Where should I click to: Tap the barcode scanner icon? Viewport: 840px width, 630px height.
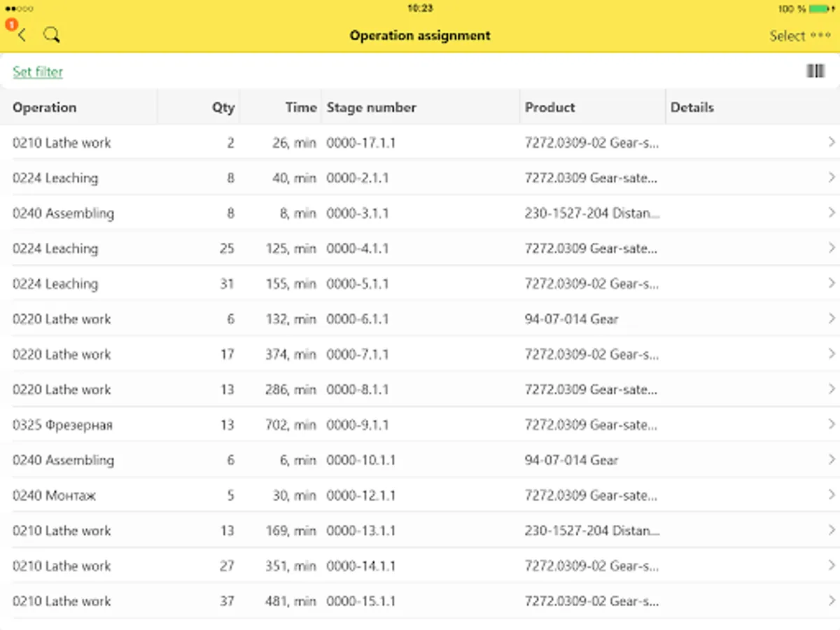815,71
